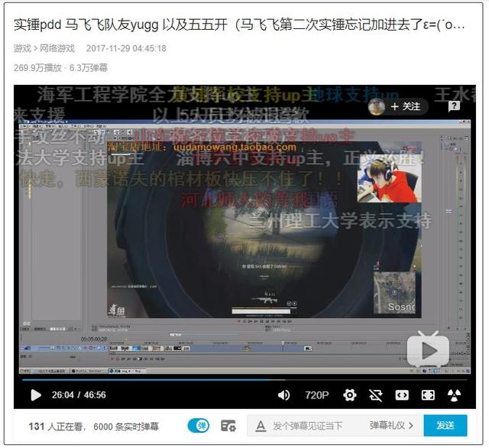This screenshot has width=489, height=448.
Task: Click the Sosnovka minimap in video
Action: tap(394, 293)
